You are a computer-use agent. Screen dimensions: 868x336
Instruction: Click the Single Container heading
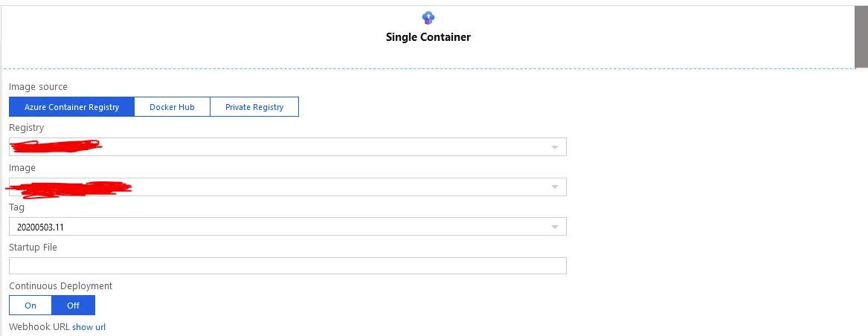(428, 37)
